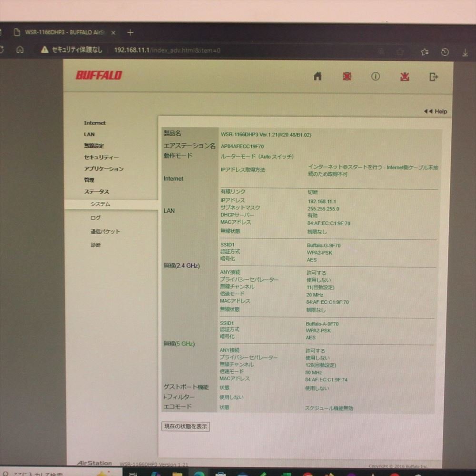Click AirStation name AP84AFECC19F70
Screen dimensions: 476x476
pos(242,146)
